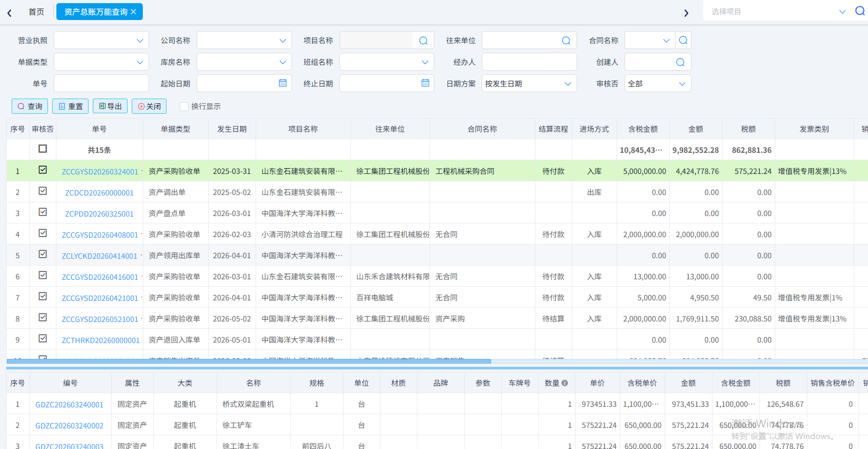Open document link ZCTHRKD20260000001
Screen dimensions: 868x449
point(101,340)
